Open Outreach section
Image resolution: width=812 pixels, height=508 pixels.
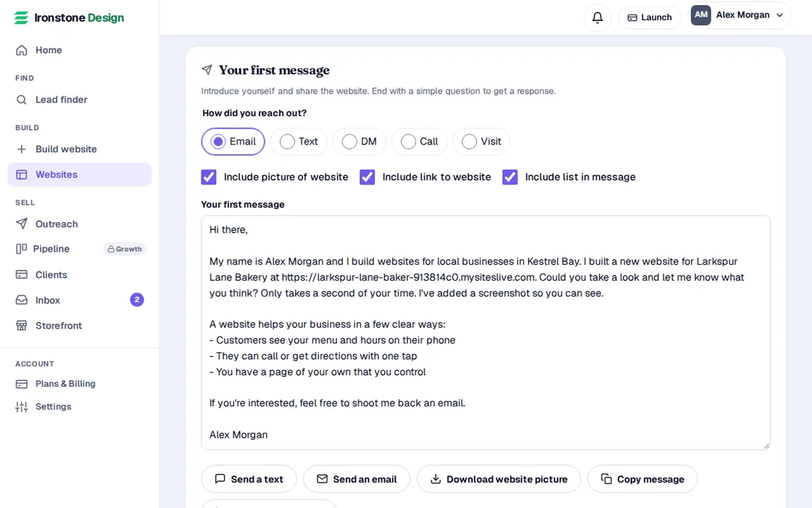80,224
